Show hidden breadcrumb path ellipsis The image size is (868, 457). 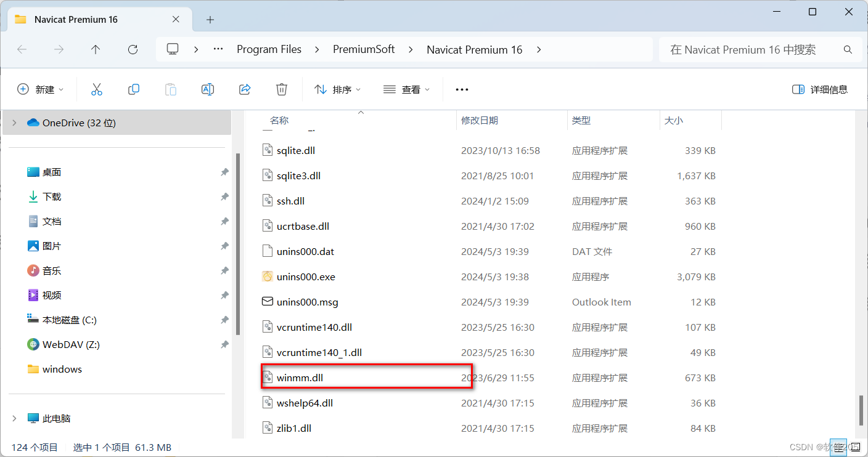[218, 49]
